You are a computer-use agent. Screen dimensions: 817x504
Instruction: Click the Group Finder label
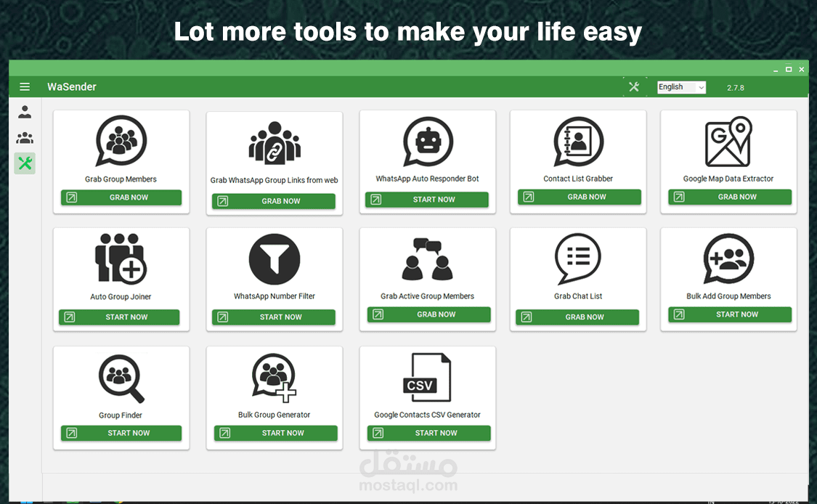[x=121, y=415]
